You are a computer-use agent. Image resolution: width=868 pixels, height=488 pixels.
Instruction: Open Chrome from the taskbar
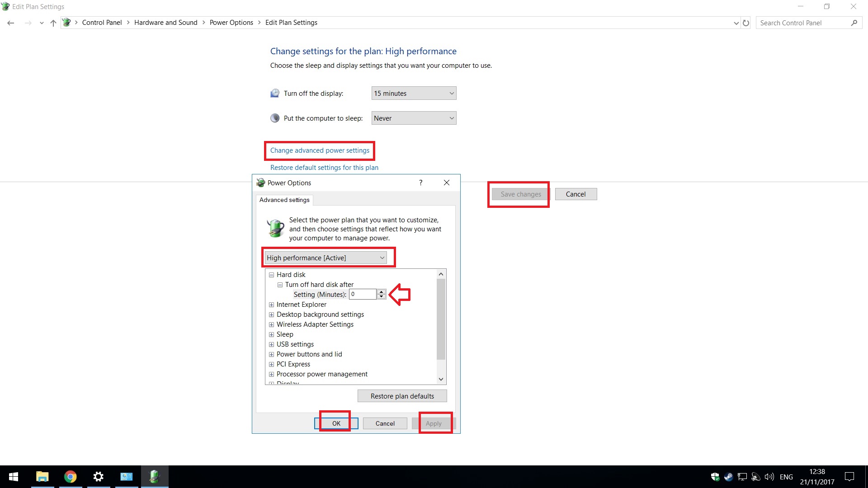[70, 477]
